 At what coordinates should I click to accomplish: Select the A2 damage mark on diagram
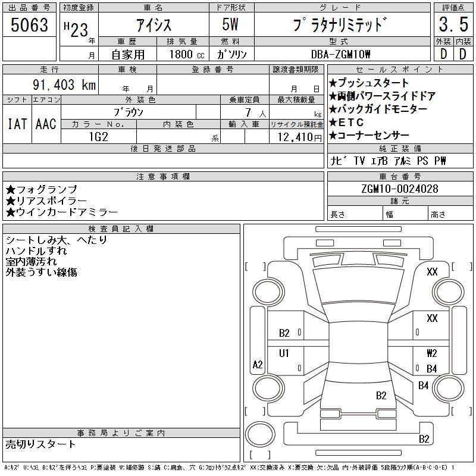click(258, 364)
